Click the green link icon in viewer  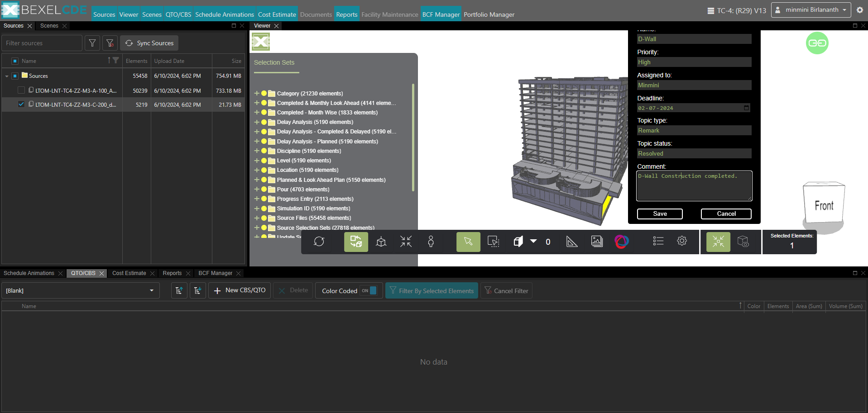pos(817,43)
